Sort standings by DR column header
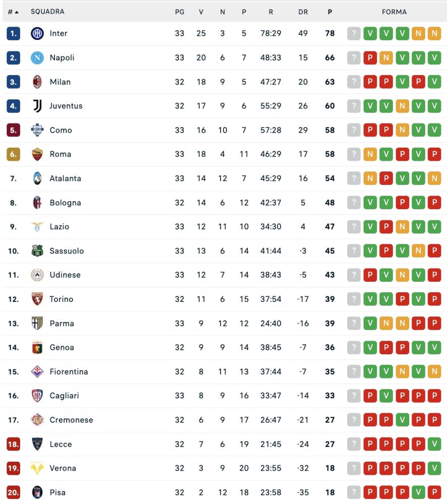 (303, 12)
